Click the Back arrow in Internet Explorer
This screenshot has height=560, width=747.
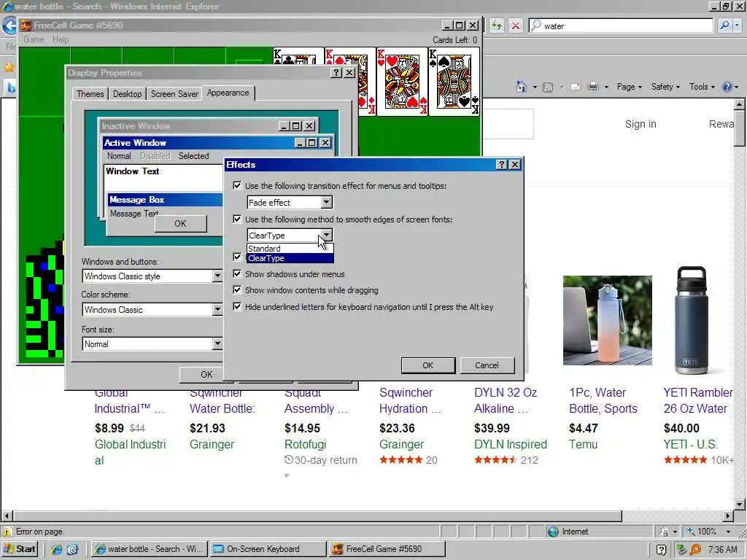[x=9, y=26]
